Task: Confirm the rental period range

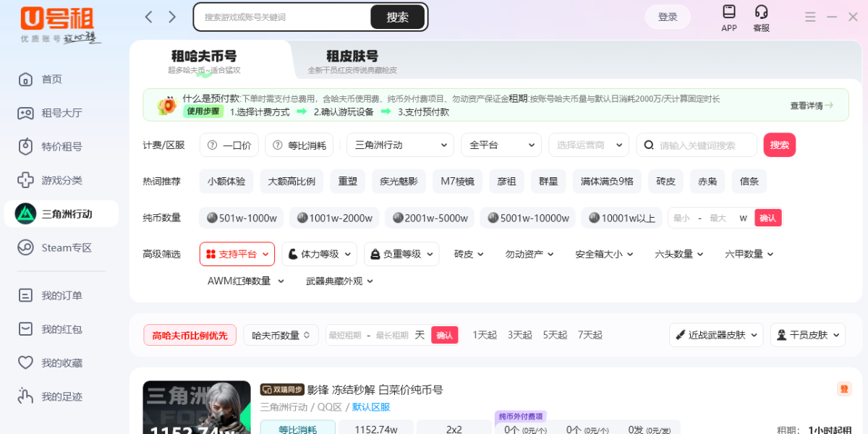Action: 445,335
